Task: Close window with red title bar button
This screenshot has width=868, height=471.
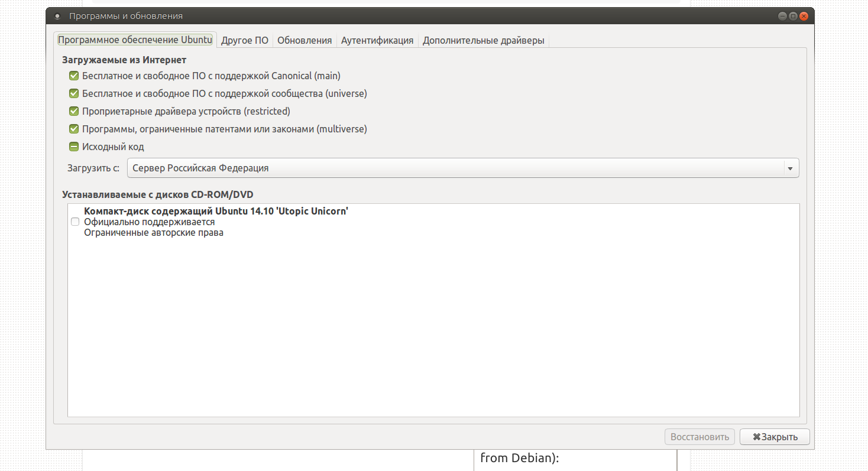Action: coord(804,16)
